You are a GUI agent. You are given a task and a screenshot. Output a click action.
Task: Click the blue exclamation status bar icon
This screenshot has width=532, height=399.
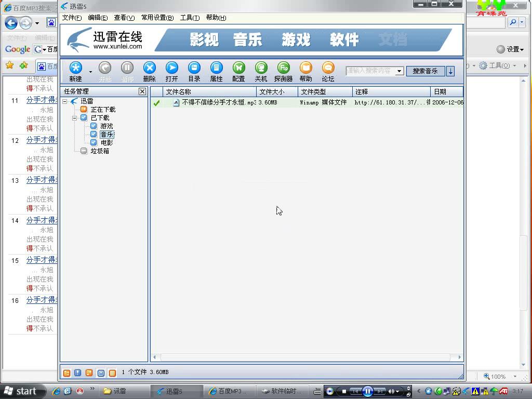(78, 373)
